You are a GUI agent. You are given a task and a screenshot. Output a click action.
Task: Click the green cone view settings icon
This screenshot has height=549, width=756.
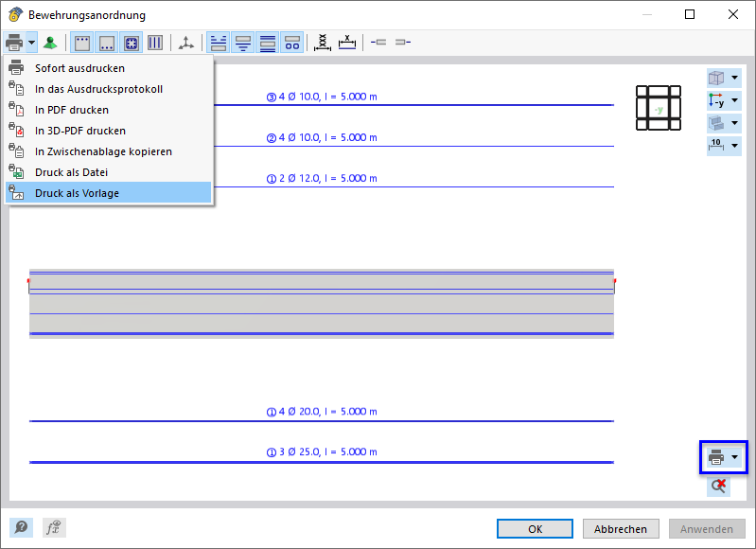[x=49, y=43]
